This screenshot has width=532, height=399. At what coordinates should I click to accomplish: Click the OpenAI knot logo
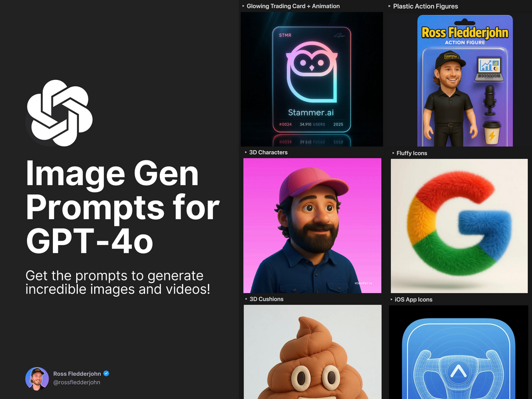tap(59, 113)
